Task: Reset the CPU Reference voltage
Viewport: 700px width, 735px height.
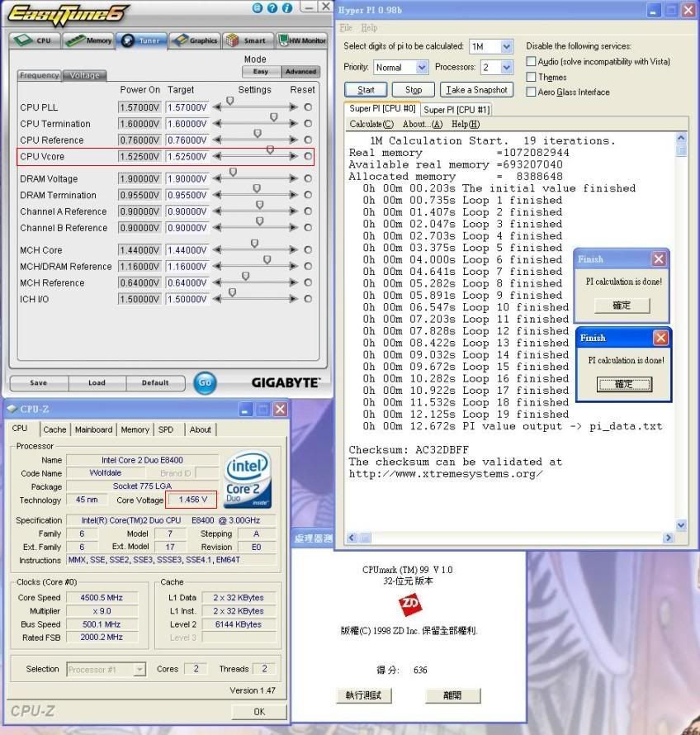Action: pos(308,140)
